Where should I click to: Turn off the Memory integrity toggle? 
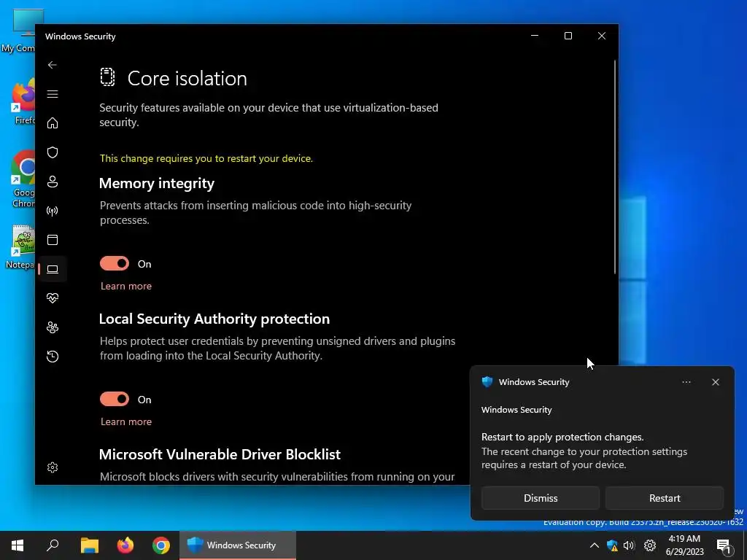(115, 263)
